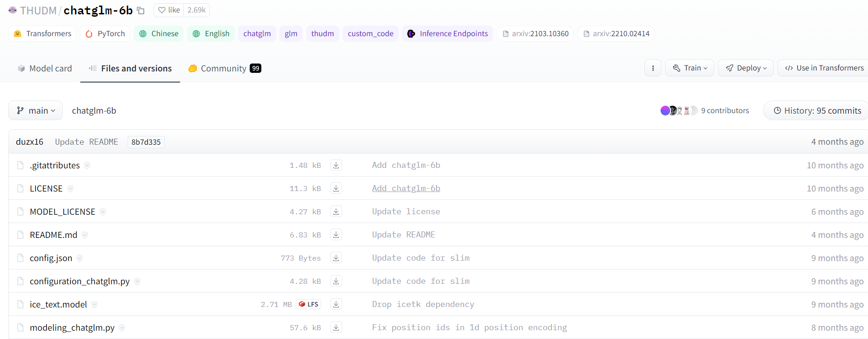Filter by the PyTorch tag

pos(105,33)
